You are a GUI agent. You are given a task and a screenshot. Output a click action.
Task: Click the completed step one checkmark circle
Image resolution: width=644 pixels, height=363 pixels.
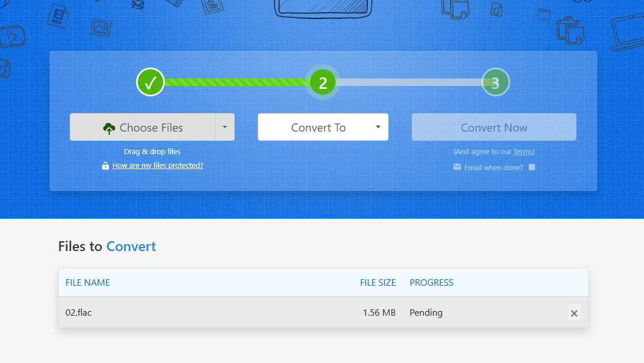point(150,82)
